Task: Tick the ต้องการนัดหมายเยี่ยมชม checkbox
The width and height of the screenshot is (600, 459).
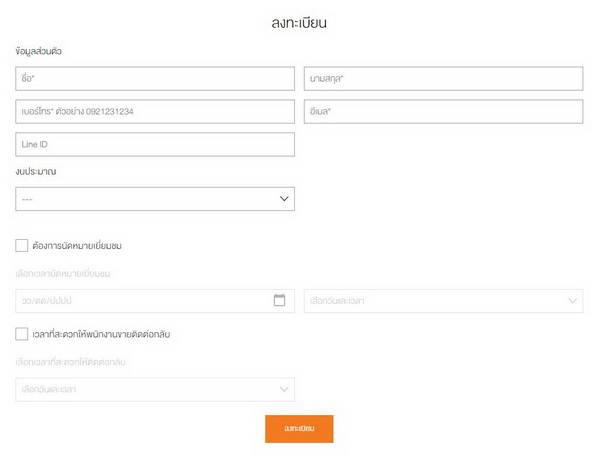Action: pos(22,245)
